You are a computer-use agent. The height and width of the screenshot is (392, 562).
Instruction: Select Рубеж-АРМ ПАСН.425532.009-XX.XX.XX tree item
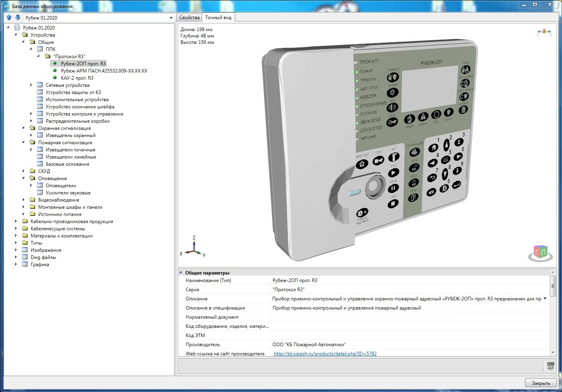pos(104,71)
